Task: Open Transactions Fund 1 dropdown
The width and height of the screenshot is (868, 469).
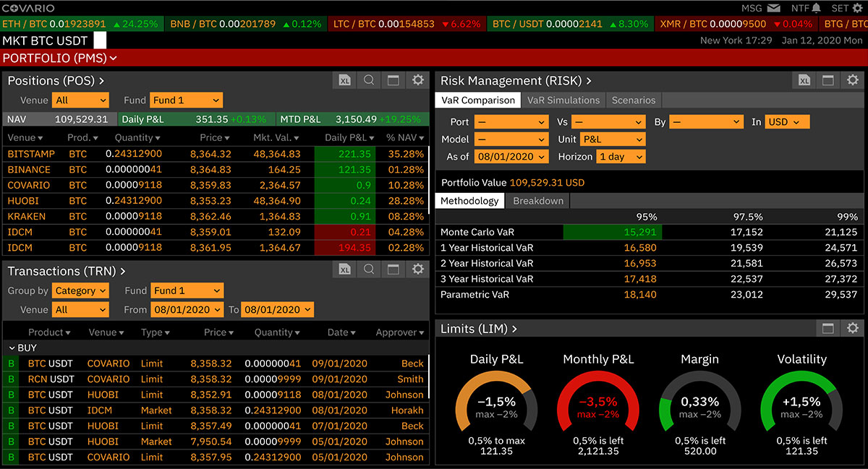Action: tap(187, 291)
